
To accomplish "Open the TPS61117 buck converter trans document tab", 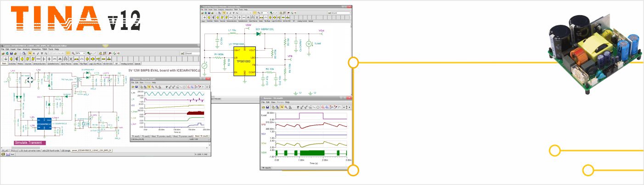I will (x=26, y=150).
